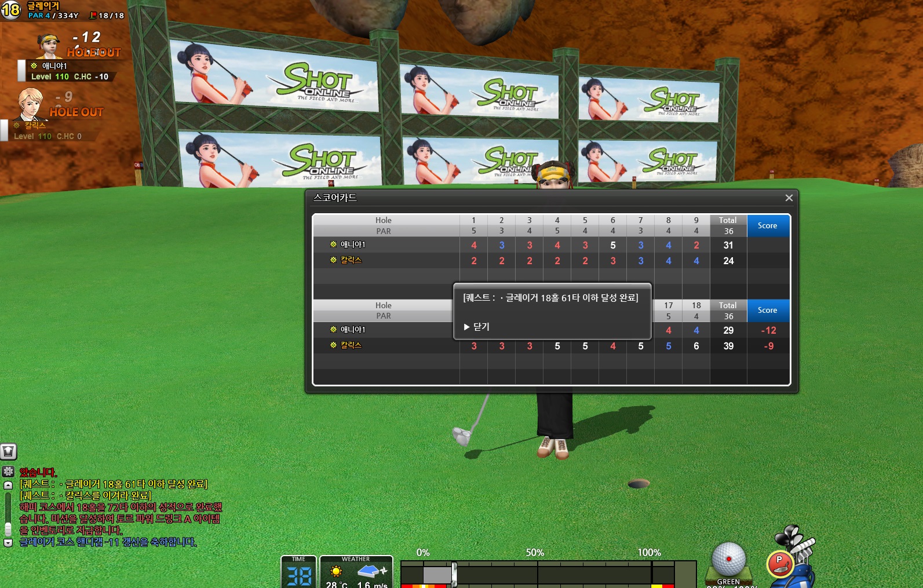923x588 pixels.
Task: Select the back nine Score header tab
Action: click(x=768, y=310)
